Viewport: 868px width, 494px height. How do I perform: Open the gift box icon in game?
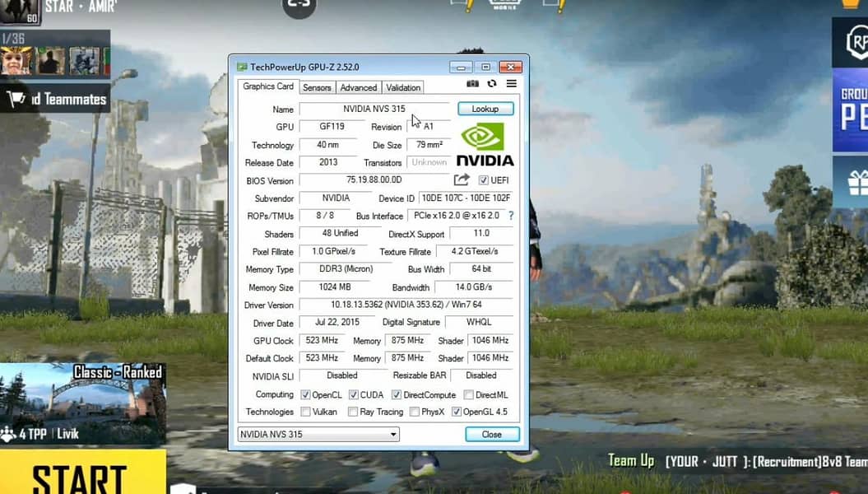click(857, 183)
